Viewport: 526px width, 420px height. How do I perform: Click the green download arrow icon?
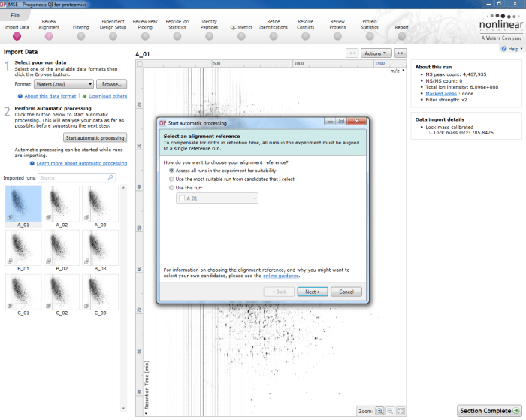[84, 96]
